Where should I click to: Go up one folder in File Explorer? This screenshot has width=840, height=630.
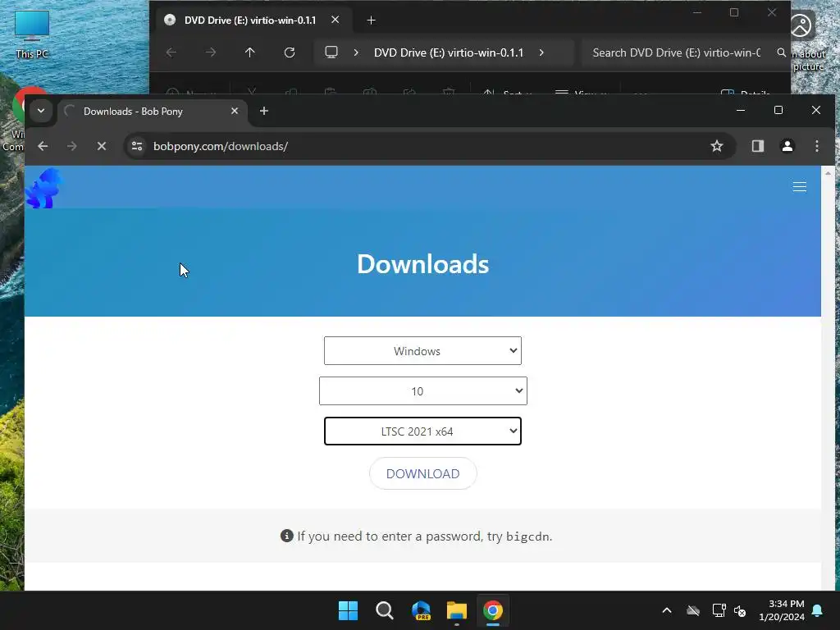249,52
